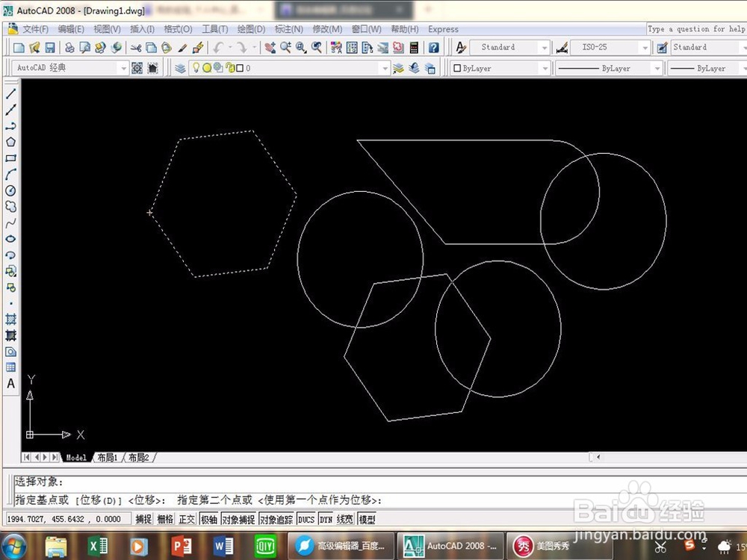747x560 pixels.
Task: Switch to the Model tab
Action: tap(76, 458)
